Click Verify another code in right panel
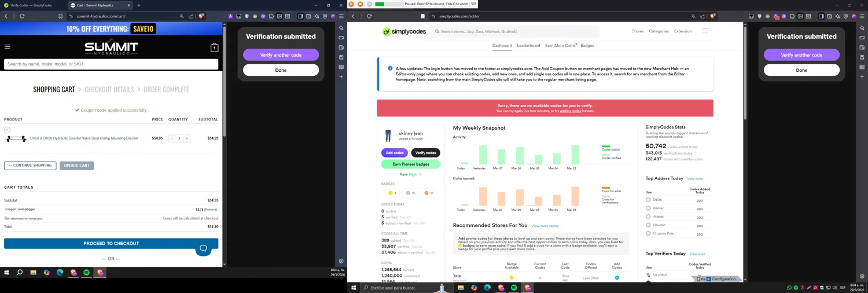868x293 pixels. tap(801, 55)
